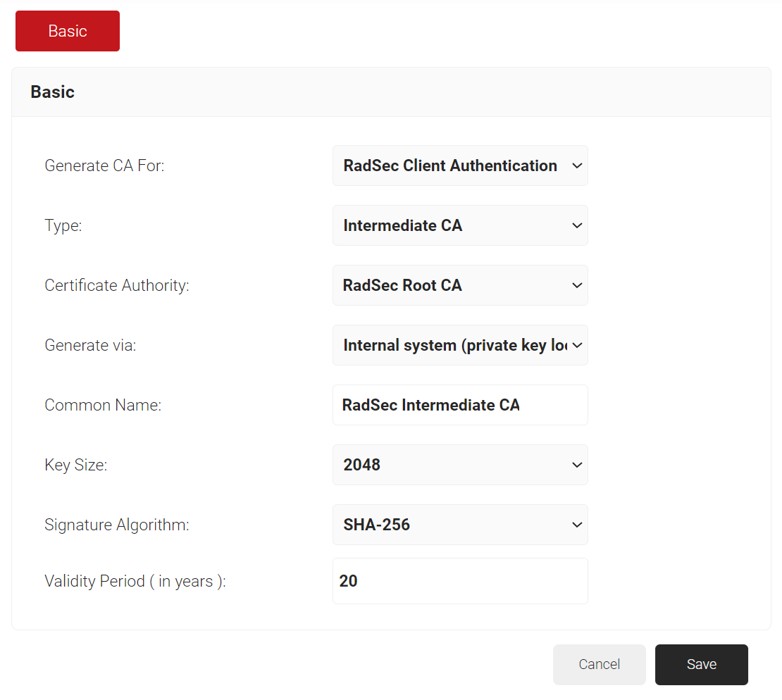Click the Basic section header title
The height and width of the screenshot is (700, 782).
53,92
